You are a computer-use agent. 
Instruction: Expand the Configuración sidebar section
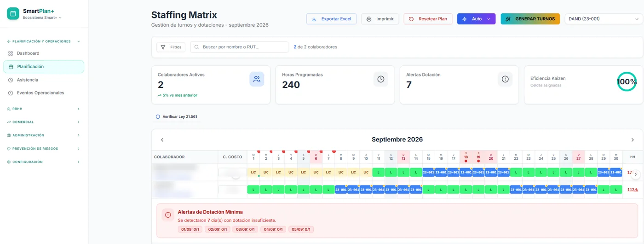click(x=44, y=162)
